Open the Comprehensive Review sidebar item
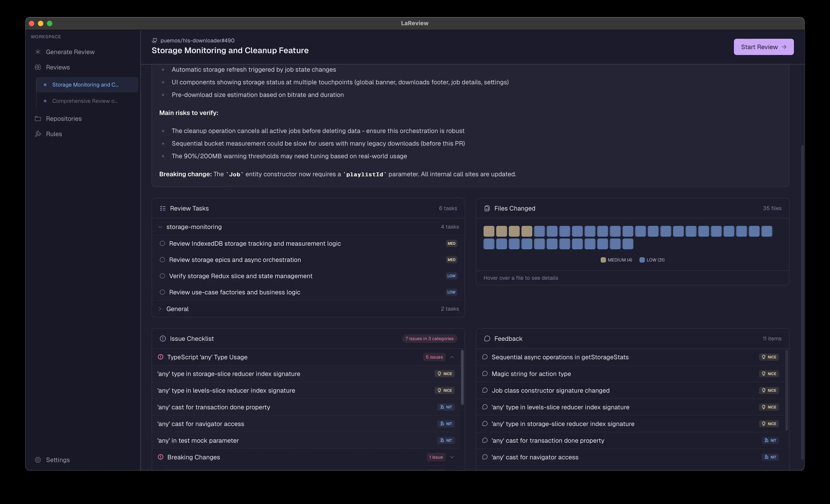 coord(85,101)
